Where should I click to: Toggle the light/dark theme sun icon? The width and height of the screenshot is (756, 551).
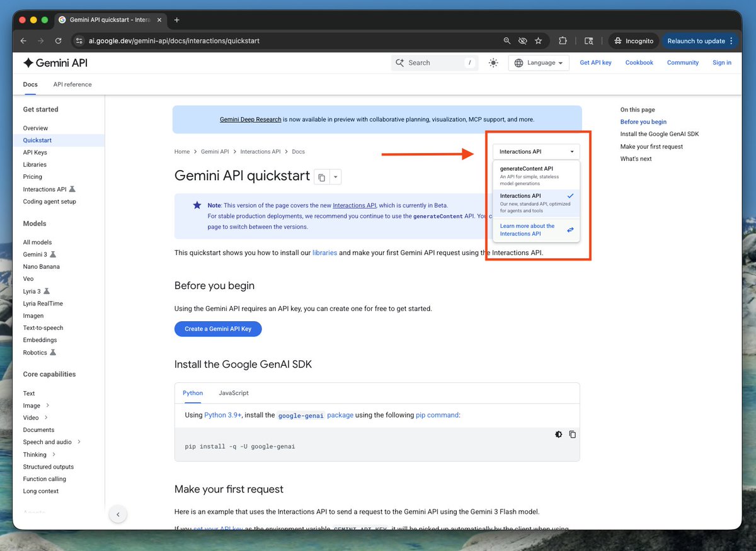click(493, 63)
